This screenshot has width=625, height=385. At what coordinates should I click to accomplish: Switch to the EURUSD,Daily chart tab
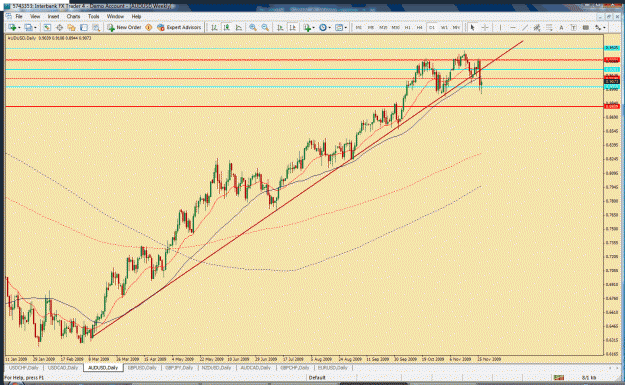point(333,368)
